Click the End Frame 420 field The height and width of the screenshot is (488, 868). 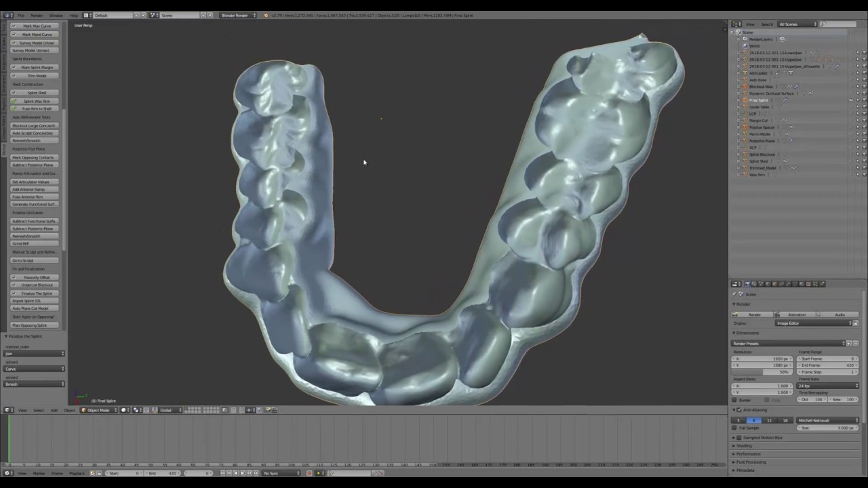pos(829,365)
